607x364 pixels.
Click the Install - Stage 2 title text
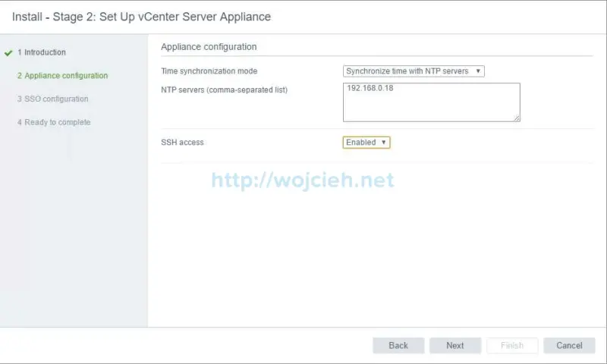pyautogui.click(x=141, y=17)
